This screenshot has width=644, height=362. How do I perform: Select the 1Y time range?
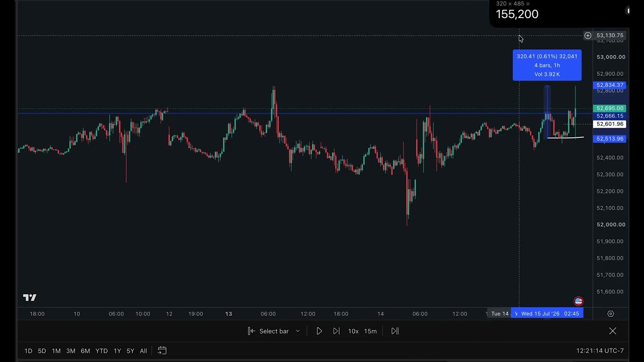pos(117,351)
